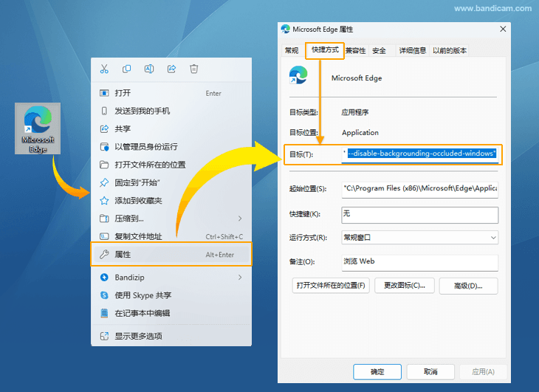The height and width of the screenshot is (392, 539).
Task: Click in the 备注(O) input field
Action: click(x=419, y=263)
